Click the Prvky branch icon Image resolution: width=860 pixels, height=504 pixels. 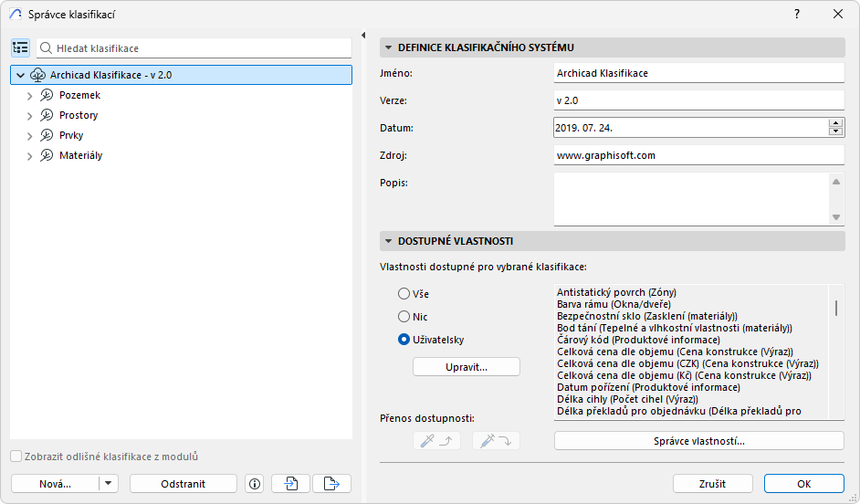point(47,135)
